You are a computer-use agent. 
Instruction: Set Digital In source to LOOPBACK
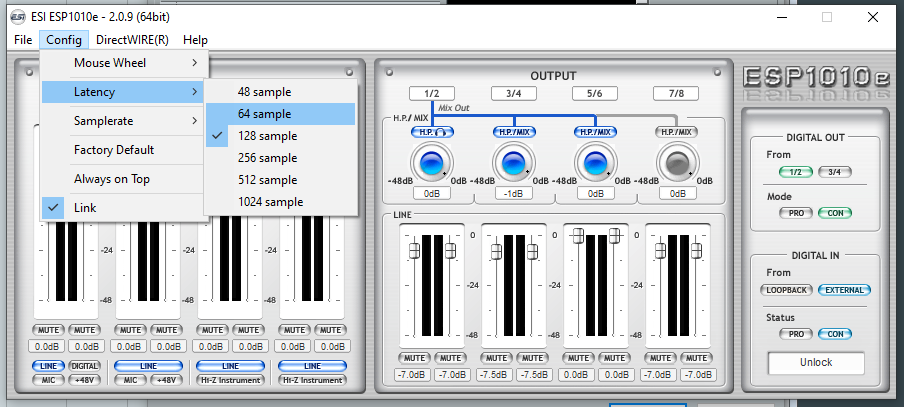pyautogui.click(x=786, y=290)
